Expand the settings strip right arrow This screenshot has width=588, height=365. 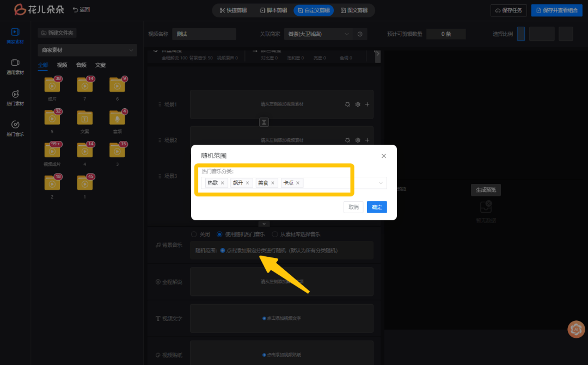(x=378, y=54)
